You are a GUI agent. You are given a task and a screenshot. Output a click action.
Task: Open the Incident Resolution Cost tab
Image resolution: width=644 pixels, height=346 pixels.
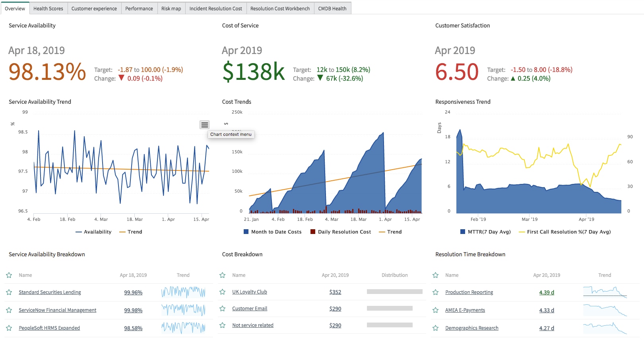click(215, 8)
